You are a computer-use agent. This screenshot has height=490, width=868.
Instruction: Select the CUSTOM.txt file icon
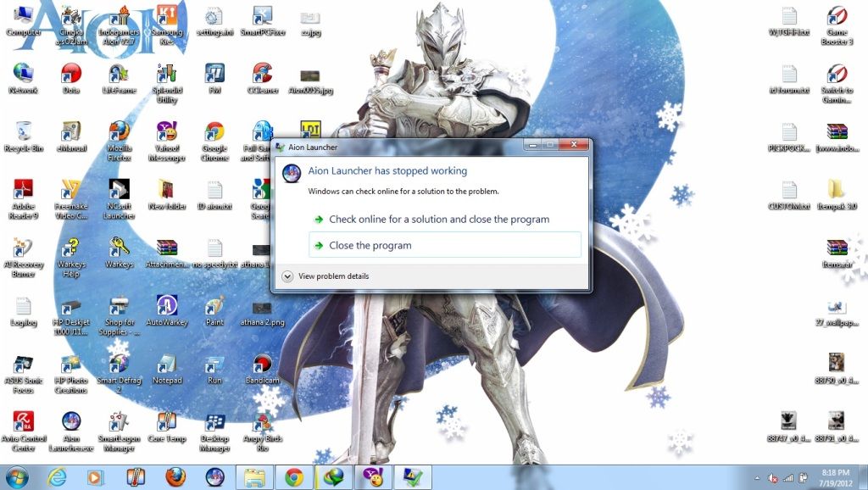point(789,194)
